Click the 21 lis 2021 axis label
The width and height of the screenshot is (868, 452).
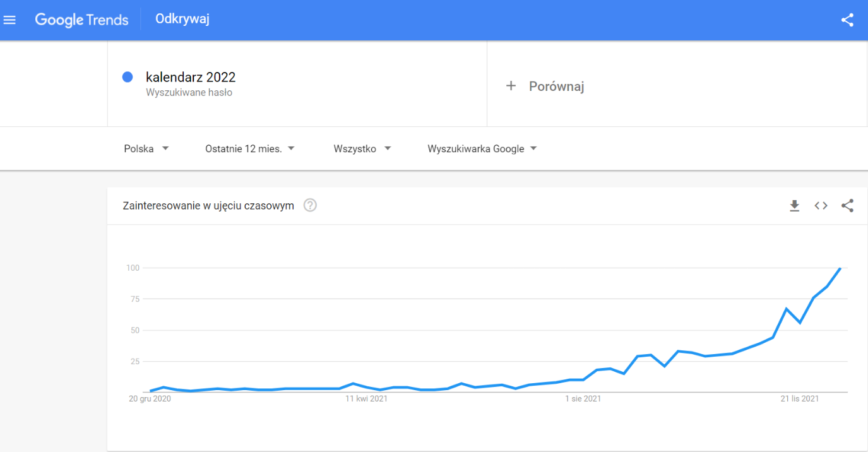800,399
